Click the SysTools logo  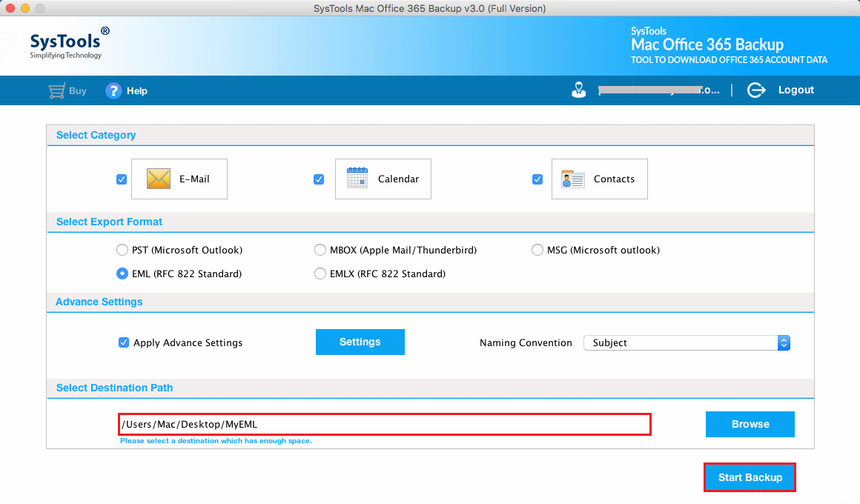coord(70,43)
